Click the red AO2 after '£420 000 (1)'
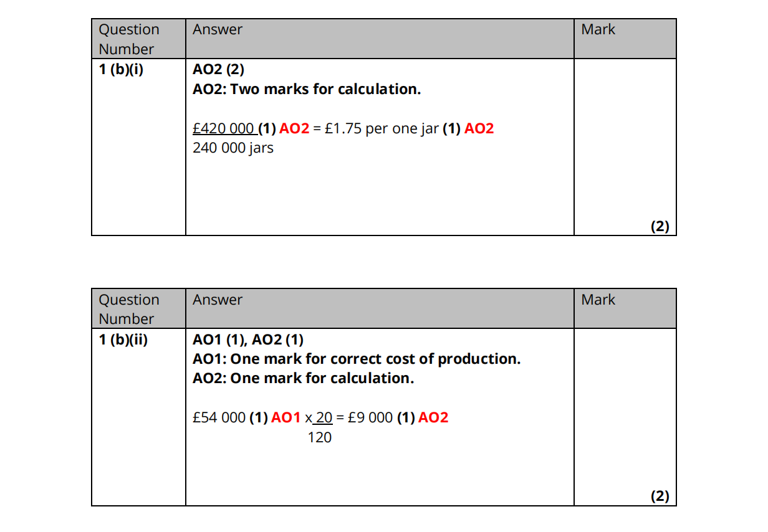 click(294, 129)
